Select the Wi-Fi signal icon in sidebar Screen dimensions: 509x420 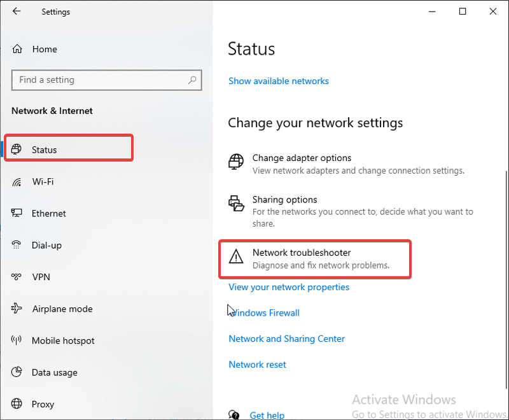pyautogui.click(x=17, y=182)
